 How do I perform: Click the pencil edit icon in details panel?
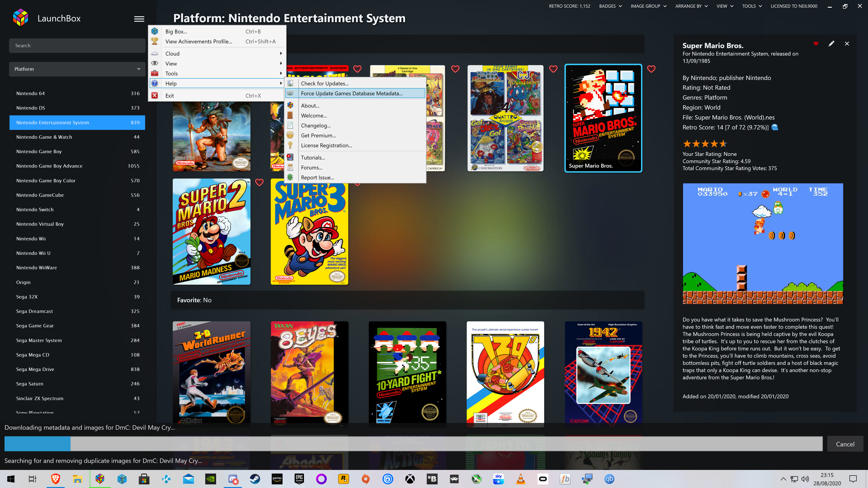coord(831,43)
